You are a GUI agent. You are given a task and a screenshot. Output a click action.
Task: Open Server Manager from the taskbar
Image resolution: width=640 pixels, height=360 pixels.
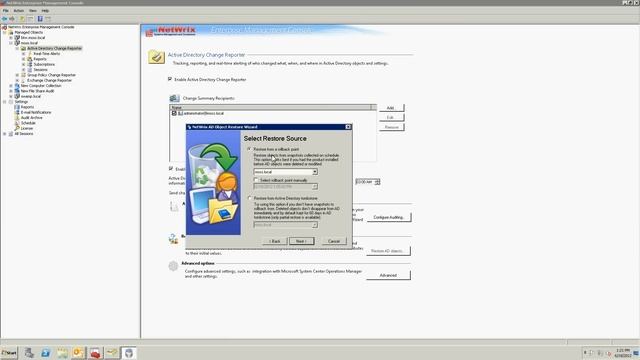pyautogui.click(x=29, y=353)
